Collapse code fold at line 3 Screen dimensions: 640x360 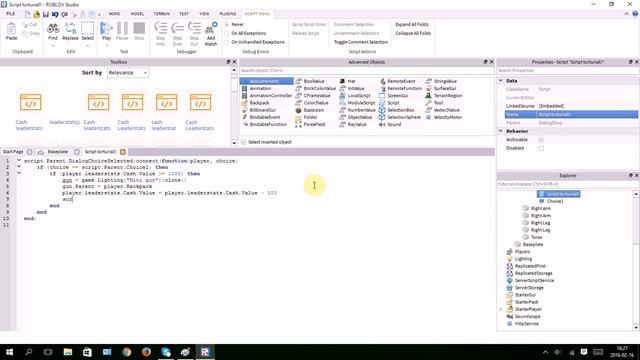pos(19,173)
